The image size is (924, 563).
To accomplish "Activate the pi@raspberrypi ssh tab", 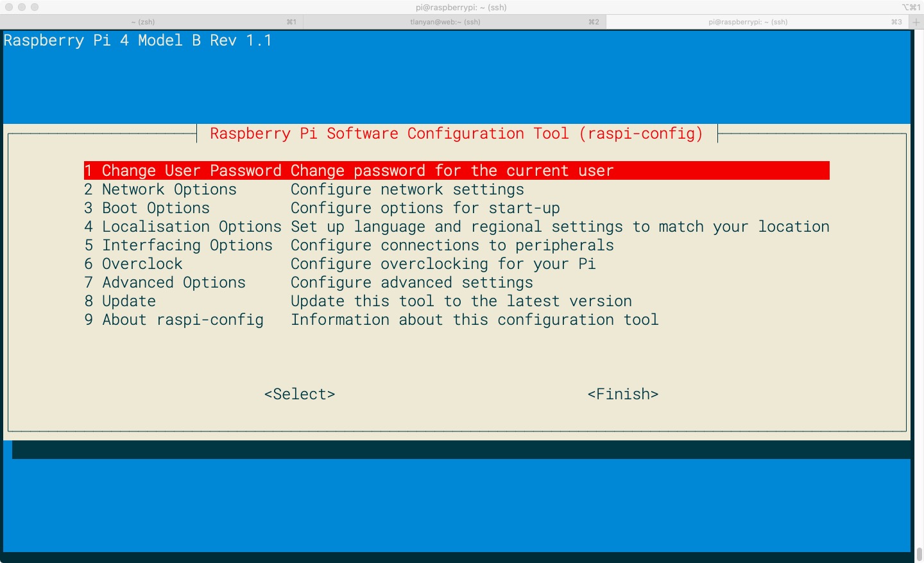I will [748, 22].
